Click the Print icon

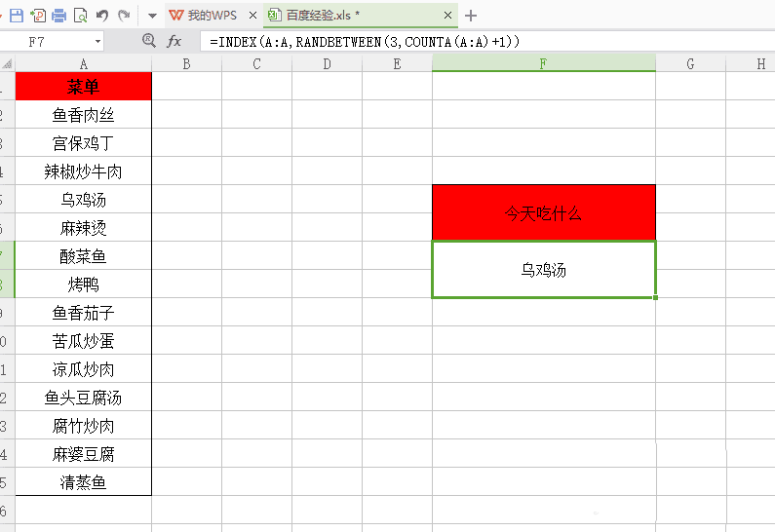pos(58,16)
